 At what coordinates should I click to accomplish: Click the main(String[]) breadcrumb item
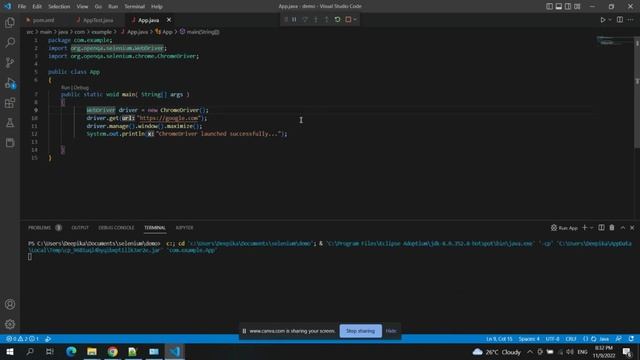(x=200, y=32)
